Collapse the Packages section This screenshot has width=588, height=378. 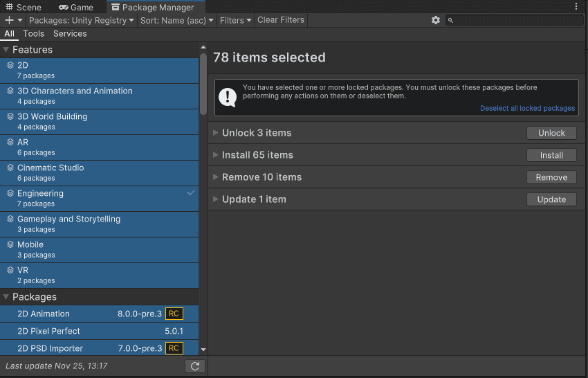click(6, 297)
